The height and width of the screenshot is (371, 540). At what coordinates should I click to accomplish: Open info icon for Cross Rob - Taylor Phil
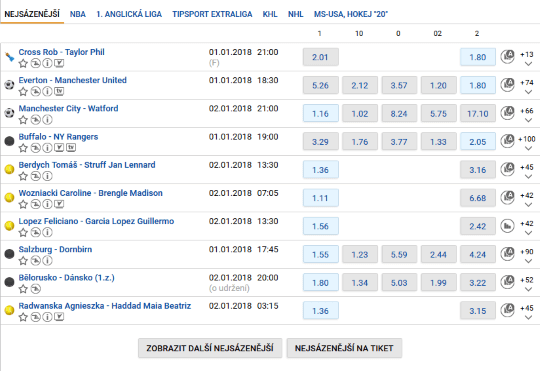pos(48,63)
